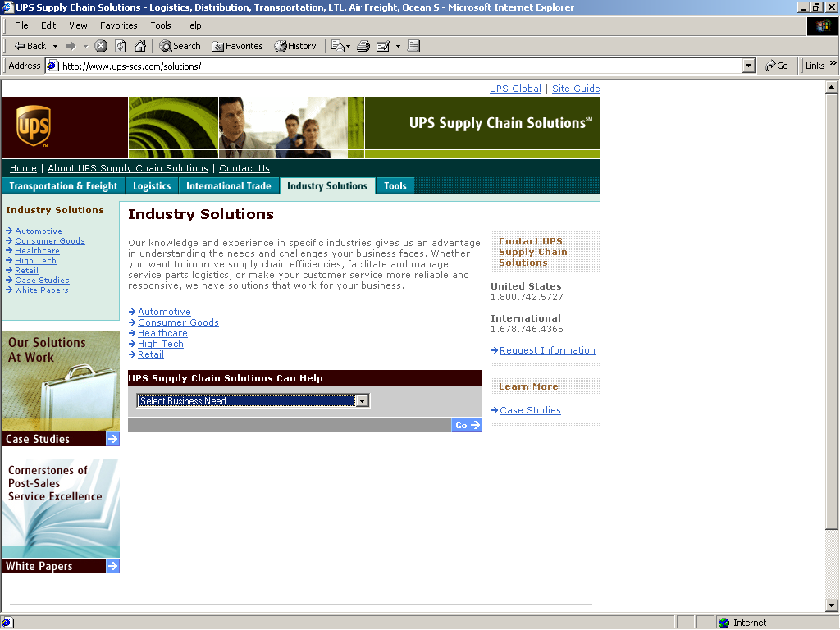Click the Edit page toolbar icon
This screenshot has height=630, width=840.
383,46
